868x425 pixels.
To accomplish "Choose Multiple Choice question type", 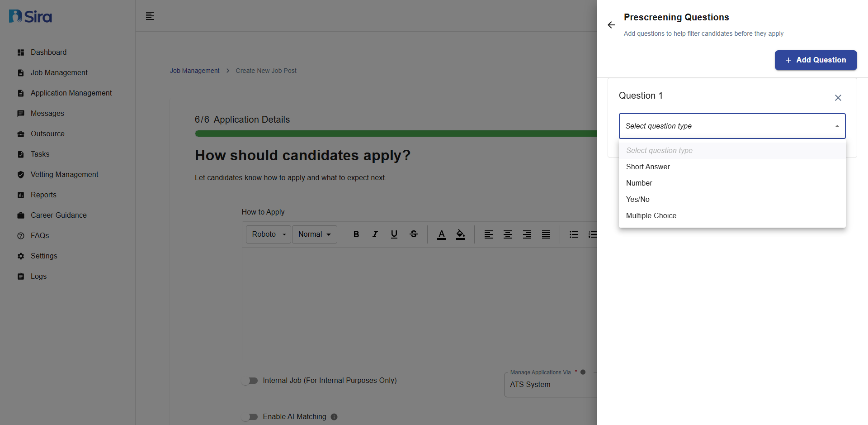I will tap(651, 216).
